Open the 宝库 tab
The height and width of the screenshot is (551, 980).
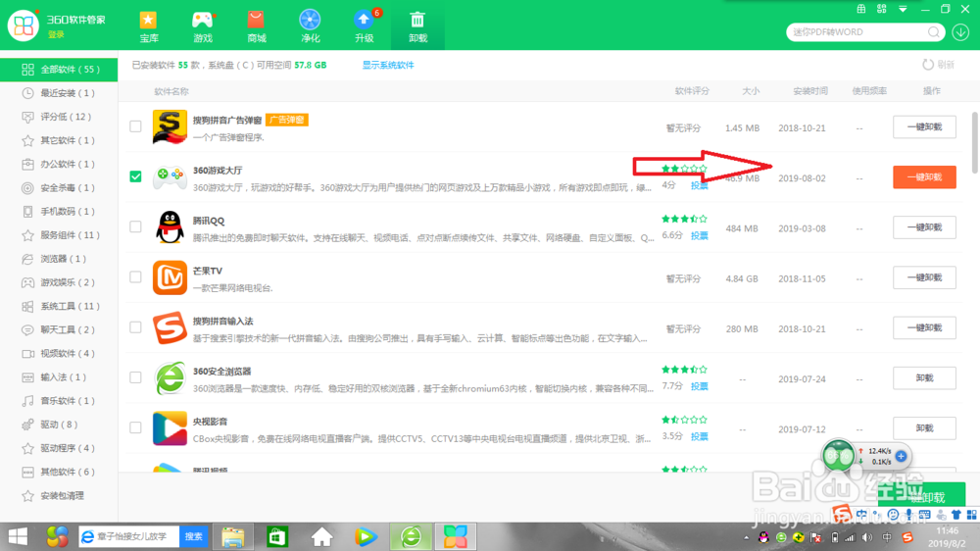tap(149, 26)
